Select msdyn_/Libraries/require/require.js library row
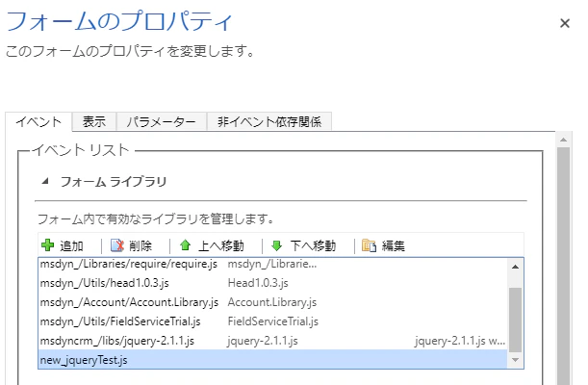The width and height of the screenshot is (588, 385). click(x=273, y=264)
